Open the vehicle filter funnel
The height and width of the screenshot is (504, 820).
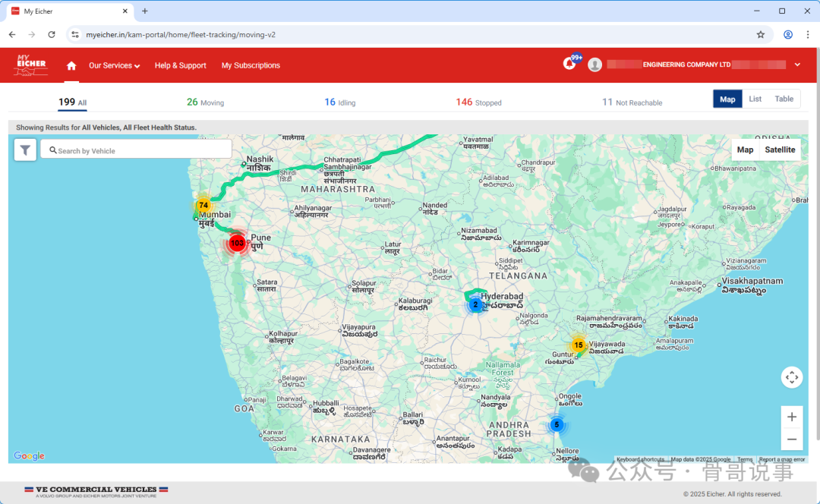[25, 150]
